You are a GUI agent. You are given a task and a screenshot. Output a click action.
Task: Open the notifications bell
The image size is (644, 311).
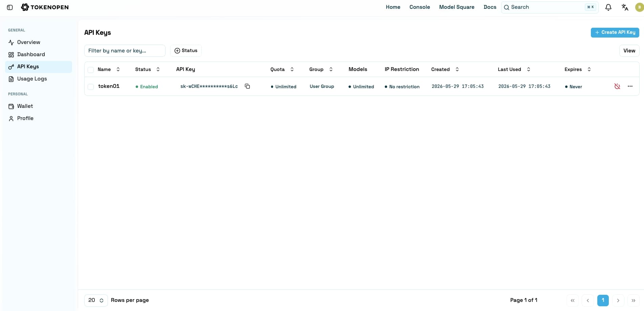pyautogui.click(x=608, y=7)
